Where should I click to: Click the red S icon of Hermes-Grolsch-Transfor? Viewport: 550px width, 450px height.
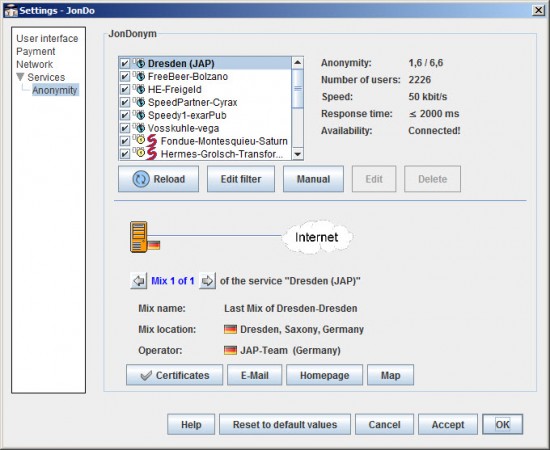152,154
